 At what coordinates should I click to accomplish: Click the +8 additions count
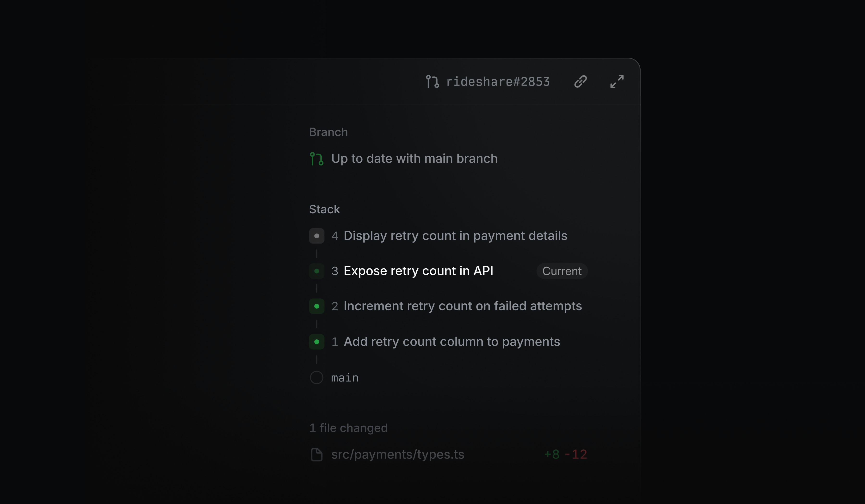pos(552,455)
